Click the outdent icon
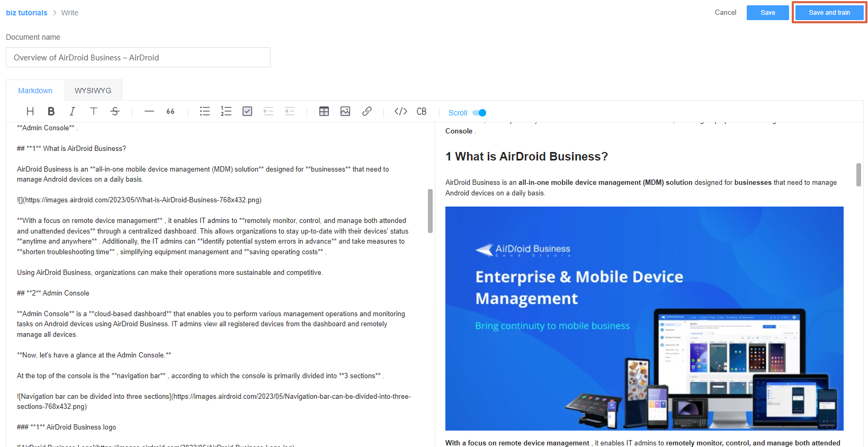This screenshot has height=447, width=868. click(290, 111)
